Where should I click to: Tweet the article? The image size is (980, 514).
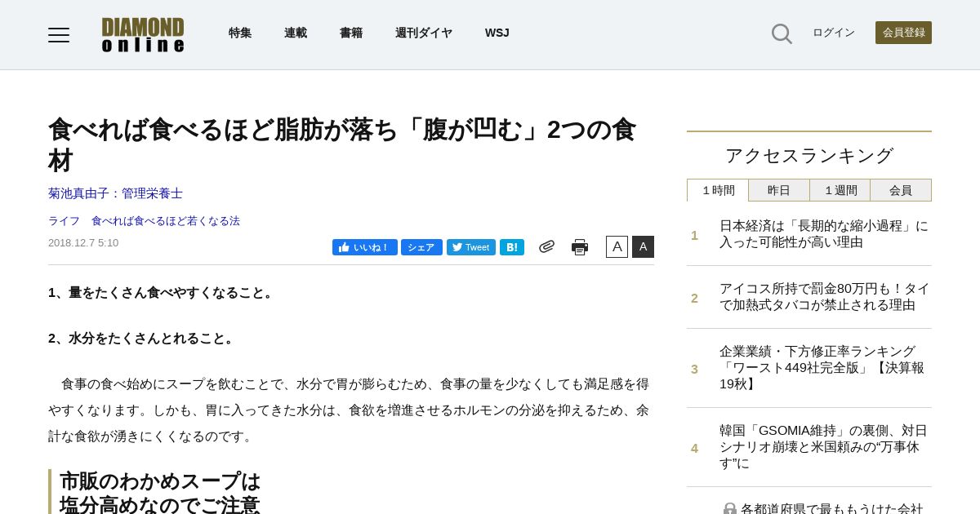[x=471, y=247]
